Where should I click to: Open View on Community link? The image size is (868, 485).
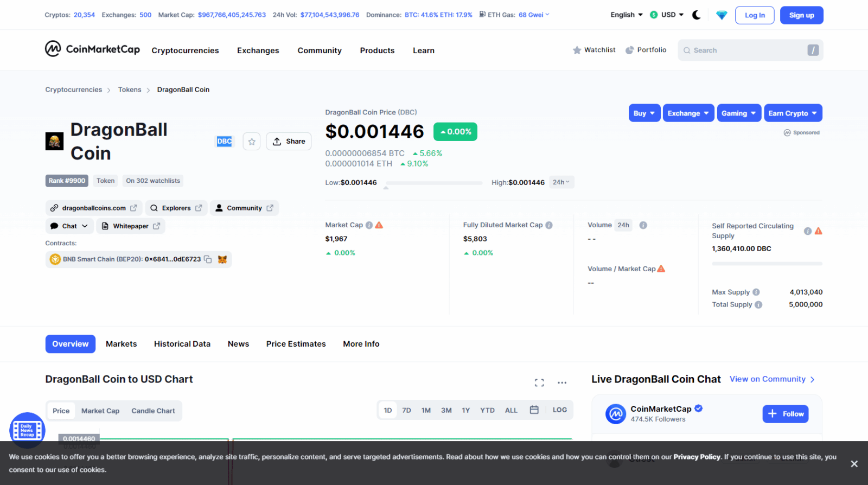pyautogui.click(x=772, y=379)
